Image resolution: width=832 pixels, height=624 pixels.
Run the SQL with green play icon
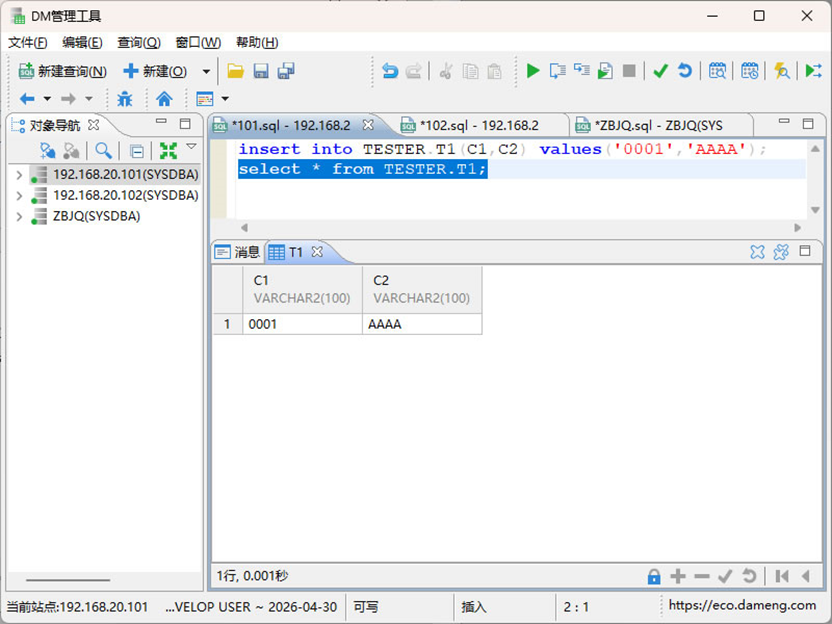(533, 71)
